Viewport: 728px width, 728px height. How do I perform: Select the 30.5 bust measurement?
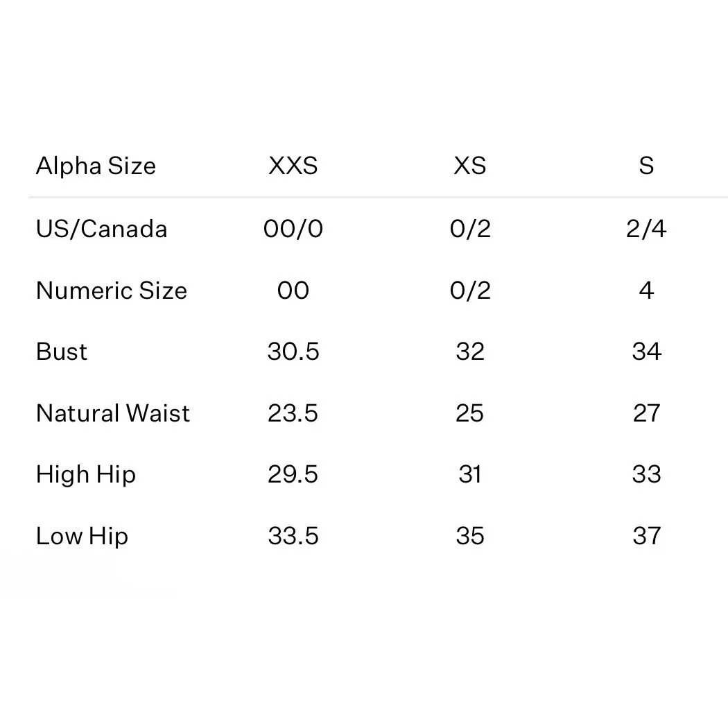[x=293, y=352]
